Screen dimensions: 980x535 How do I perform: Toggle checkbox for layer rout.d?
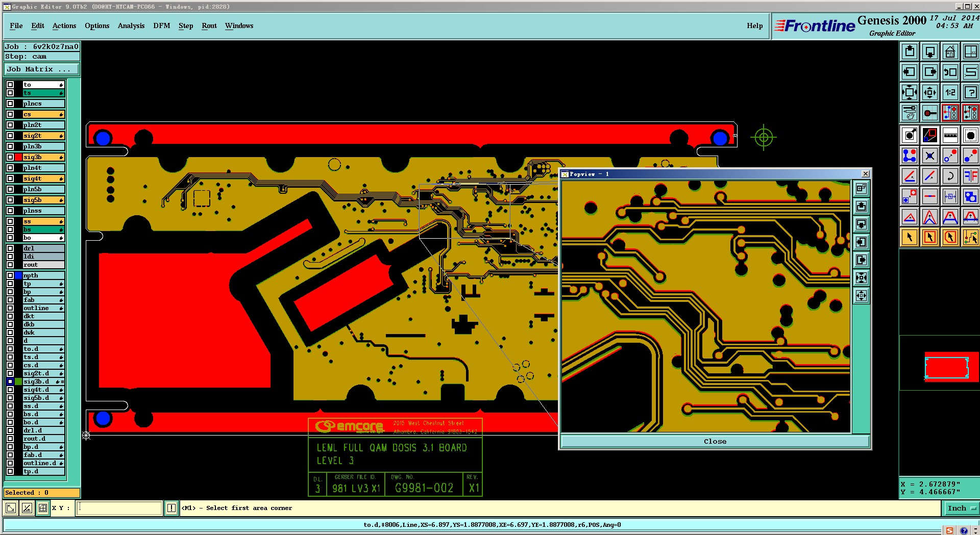10,439
